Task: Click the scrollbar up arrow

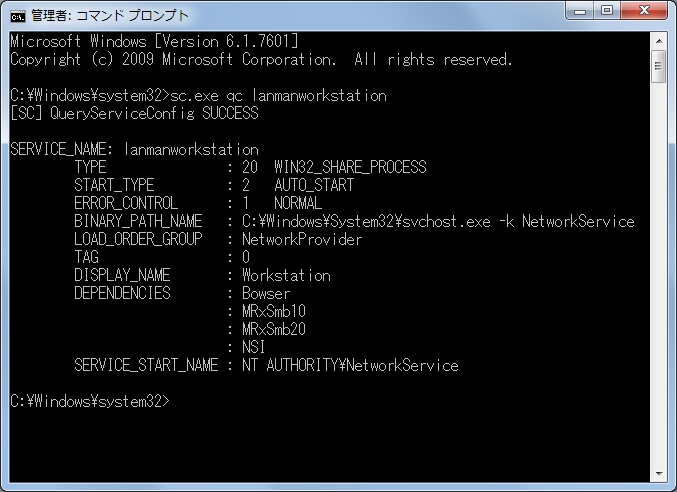Action: coord(659,41)
